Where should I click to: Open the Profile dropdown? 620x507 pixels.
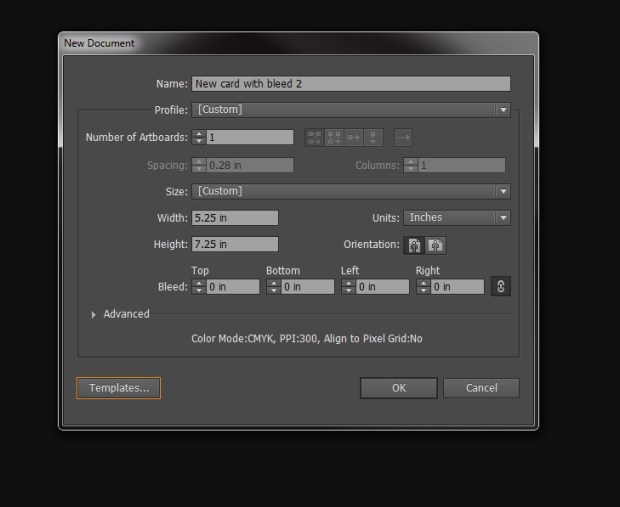[x=351, y=110]
